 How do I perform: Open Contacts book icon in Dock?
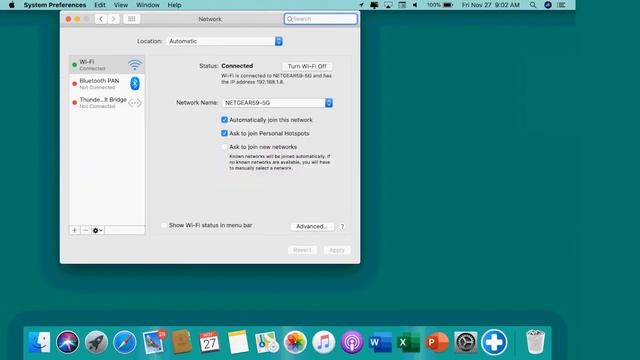(x=182, y=342)
